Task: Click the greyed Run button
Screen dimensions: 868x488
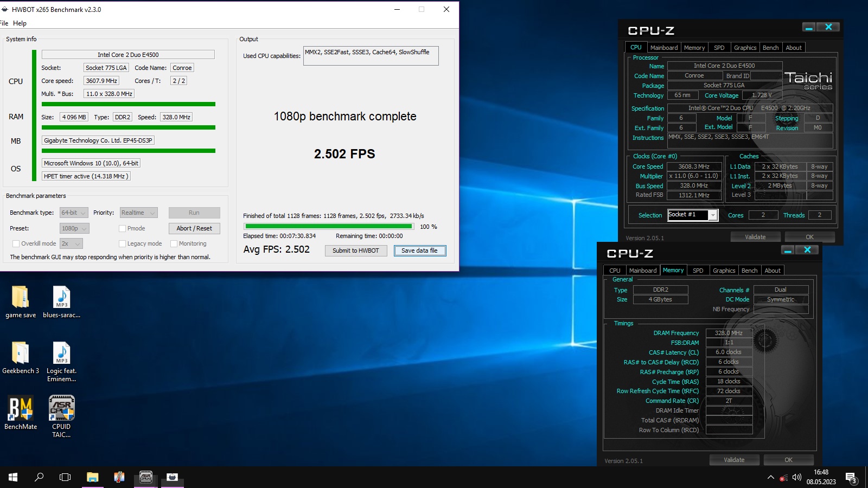Action: tap(194, 213)
